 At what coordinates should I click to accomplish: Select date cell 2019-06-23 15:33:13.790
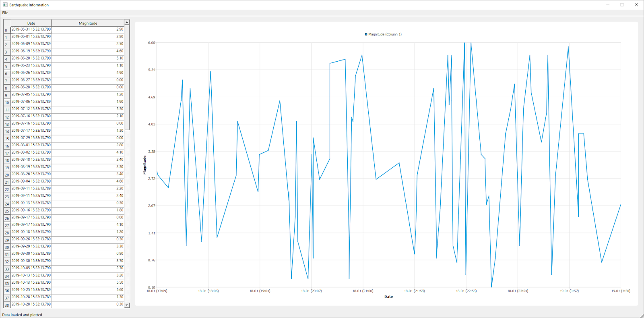click(x=31, y=66)
